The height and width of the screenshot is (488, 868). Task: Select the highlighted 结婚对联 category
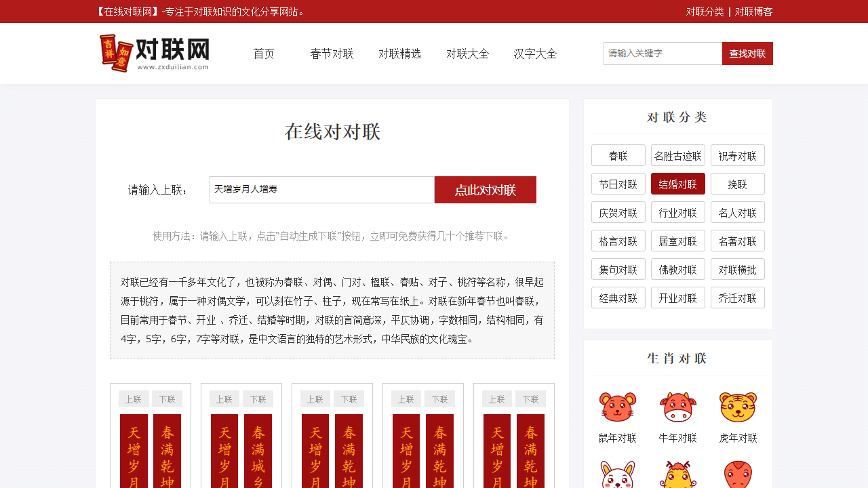(678, 184)
